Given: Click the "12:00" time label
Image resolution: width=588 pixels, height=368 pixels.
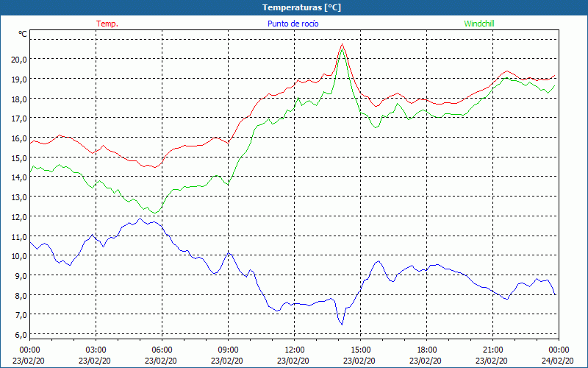Looking at the screenshot, I should click(x=295, y=350).
